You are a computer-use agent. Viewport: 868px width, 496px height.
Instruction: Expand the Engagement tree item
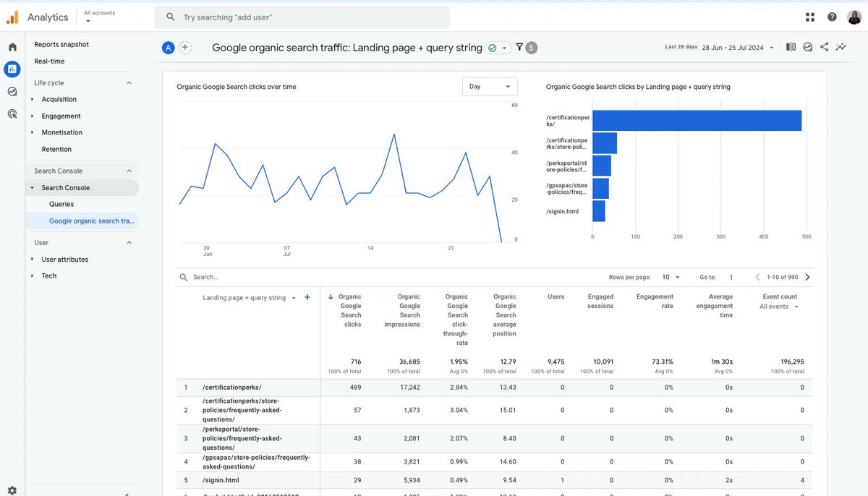32,116
